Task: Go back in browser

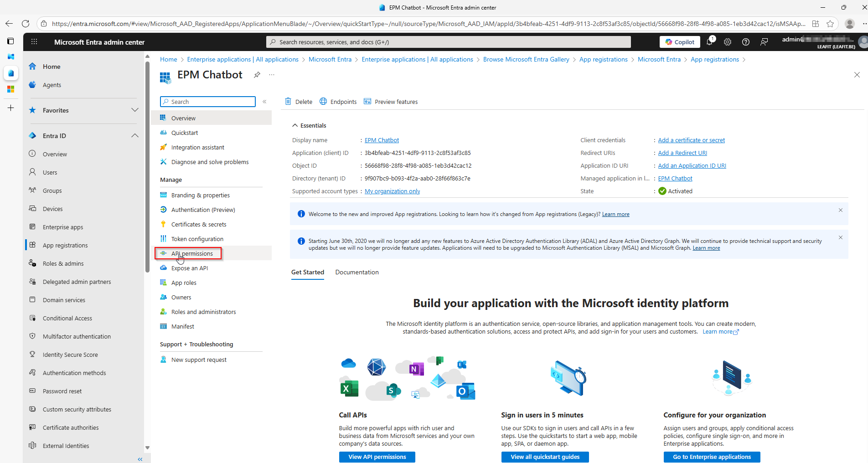Action: 9,24
